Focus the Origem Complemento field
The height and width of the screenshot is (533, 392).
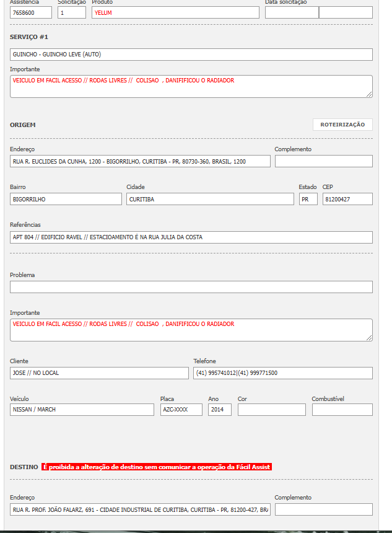[323, 161]
